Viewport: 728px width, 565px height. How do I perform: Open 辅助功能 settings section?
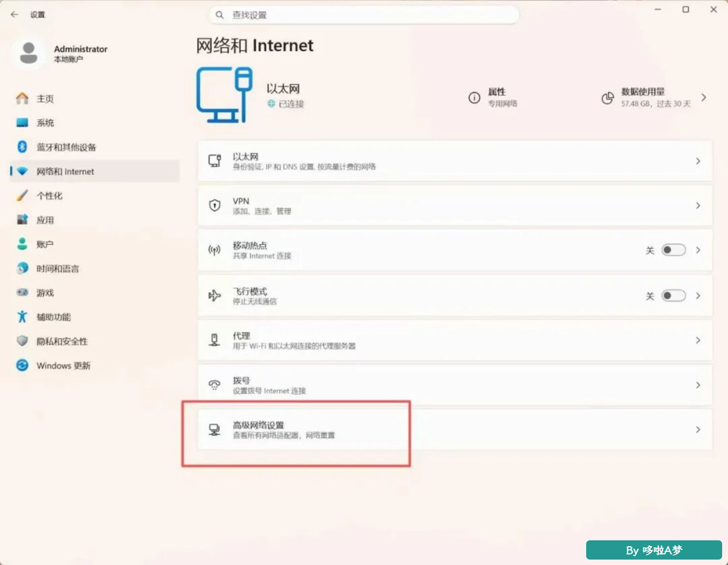pos(95,317)
